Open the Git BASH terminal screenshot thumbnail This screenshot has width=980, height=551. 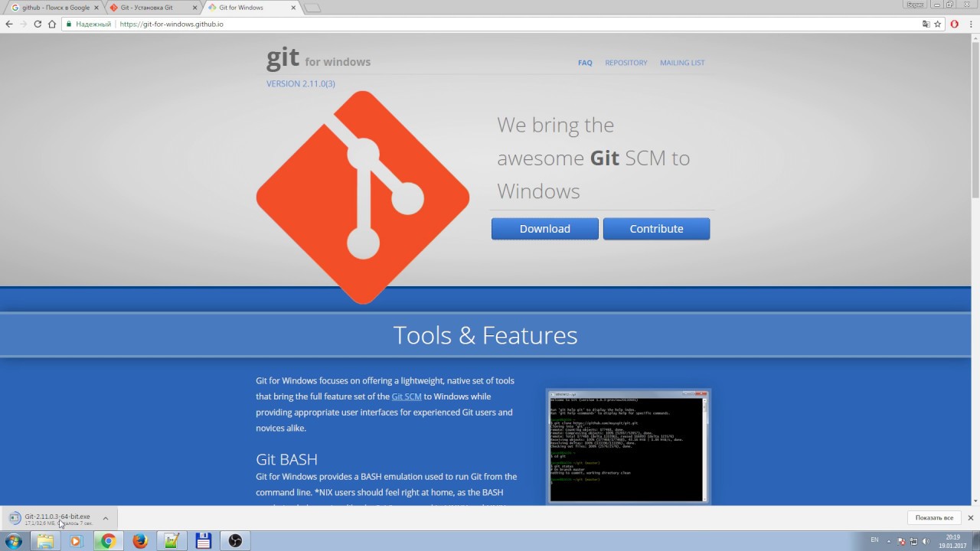(x=629, y=446)
